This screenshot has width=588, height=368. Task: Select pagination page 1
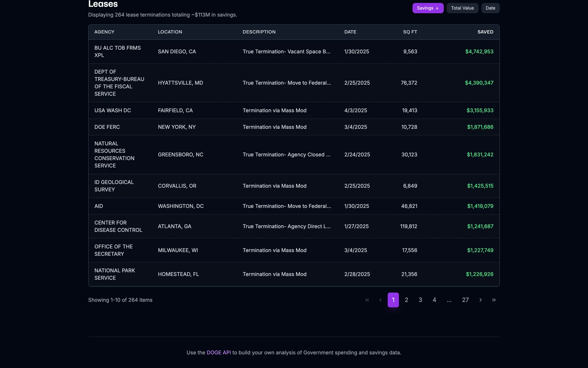coord(393,300)
